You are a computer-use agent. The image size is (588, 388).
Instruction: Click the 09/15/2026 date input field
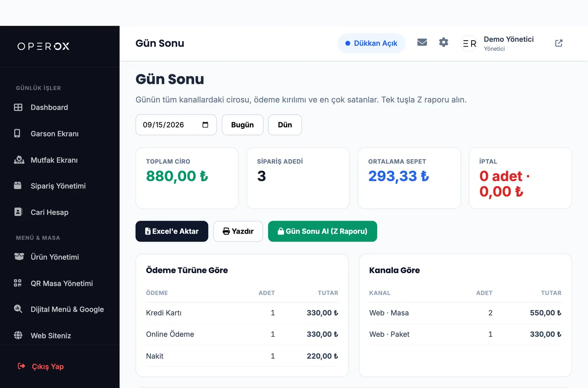pyautogui.click(x=176, y=125)
